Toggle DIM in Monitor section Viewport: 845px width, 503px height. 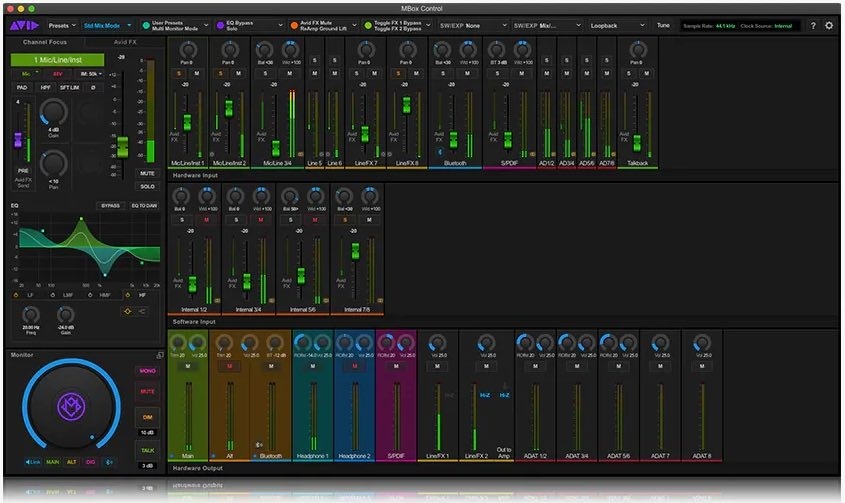coord(147,417)
